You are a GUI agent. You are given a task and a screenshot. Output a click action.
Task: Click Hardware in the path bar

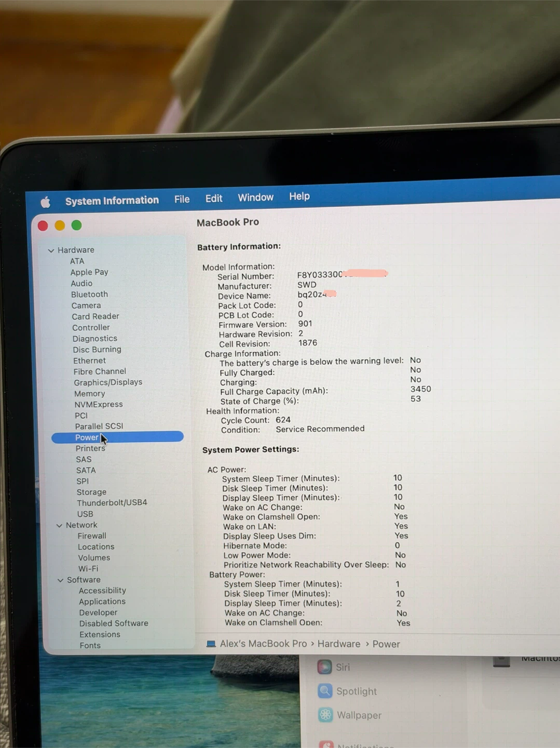click(x=339, y=644)
